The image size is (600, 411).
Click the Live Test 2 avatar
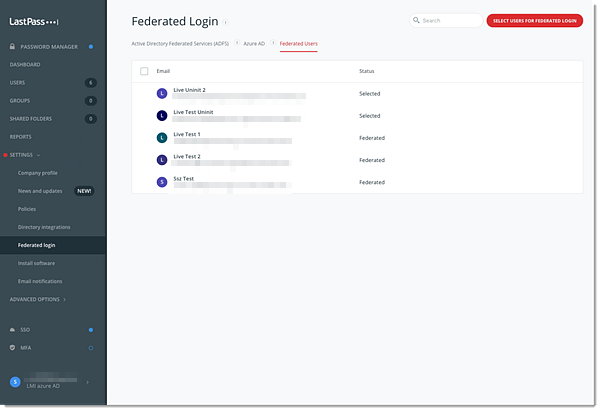(162, 160)
